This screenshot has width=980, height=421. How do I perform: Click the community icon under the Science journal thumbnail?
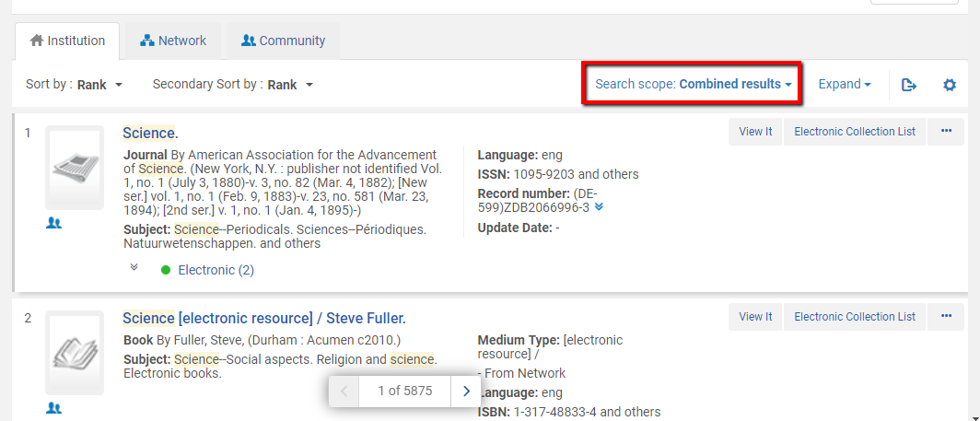click(x=53, y=223)
